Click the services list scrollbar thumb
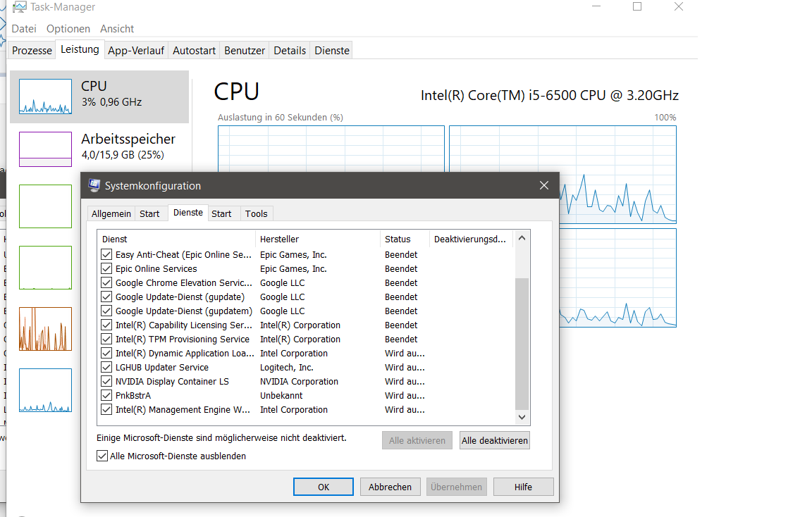This screenshot has width=812, height=517. tap(522, 344)
